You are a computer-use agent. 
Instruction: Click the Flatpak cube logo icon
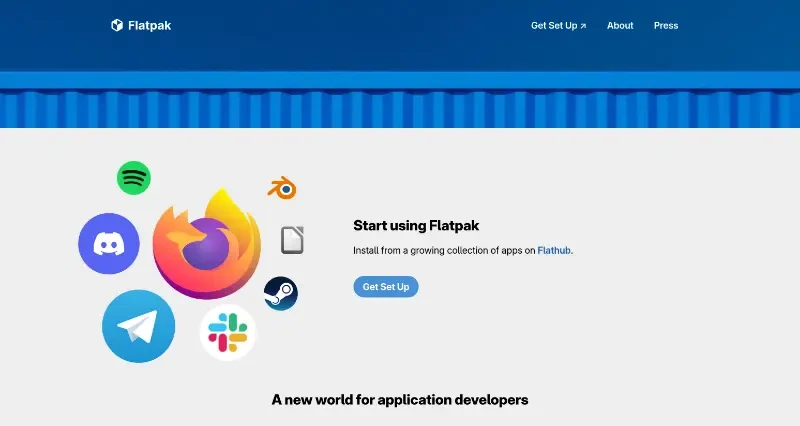pos(117,26)
